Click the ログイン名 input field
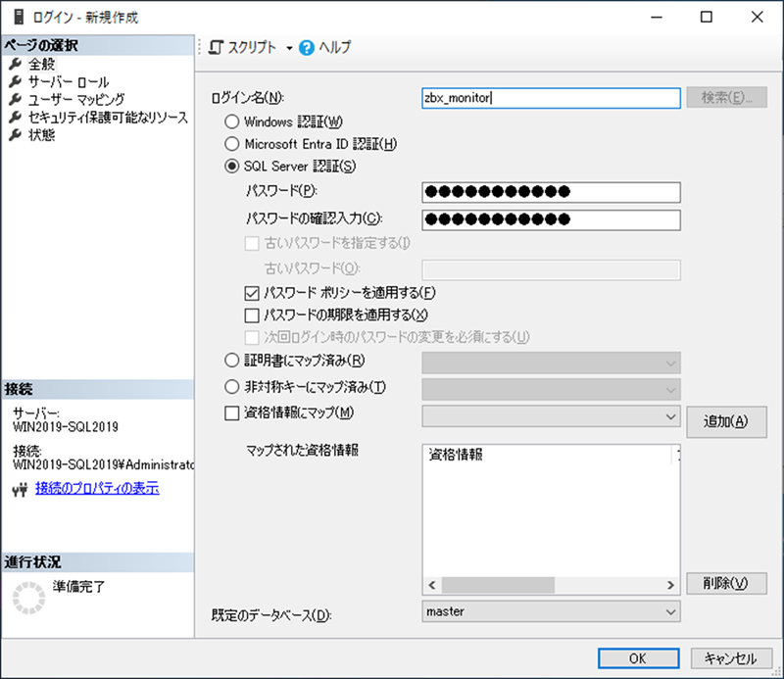The width and height of the screenshot is (784, 679). [x=550, y=98]
